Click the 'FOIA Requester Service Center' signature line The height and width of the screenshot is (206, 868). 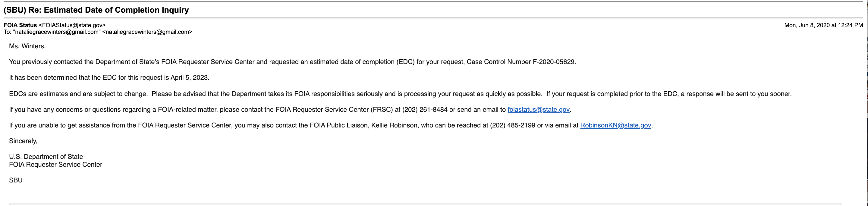point(55,165)
